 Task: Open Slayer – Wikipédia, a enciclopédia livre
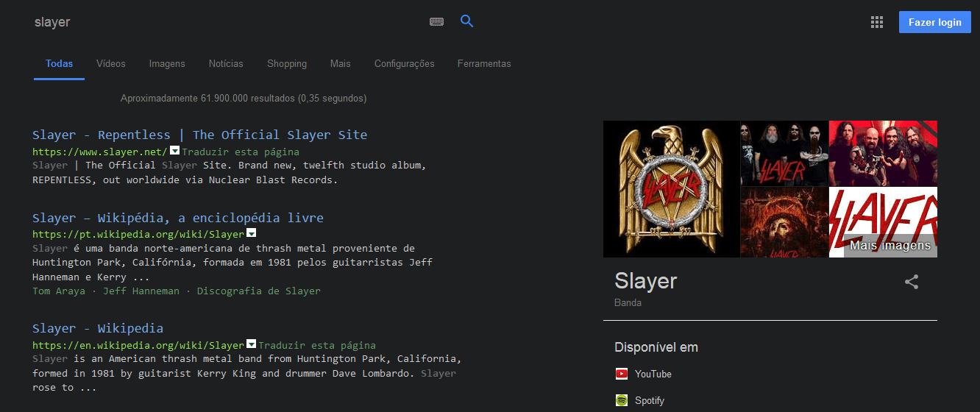click(178, 218)
